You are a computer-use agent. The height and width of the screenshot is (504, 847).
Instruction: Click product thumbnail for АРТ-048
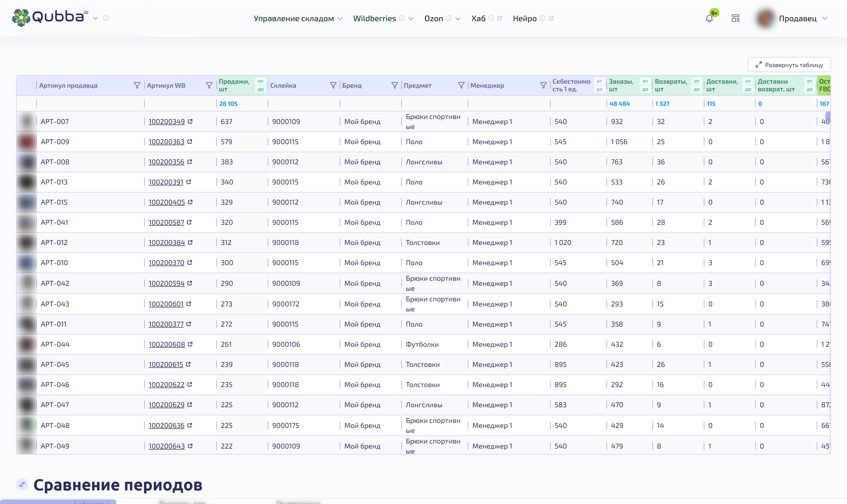click(x=27, y=425)
